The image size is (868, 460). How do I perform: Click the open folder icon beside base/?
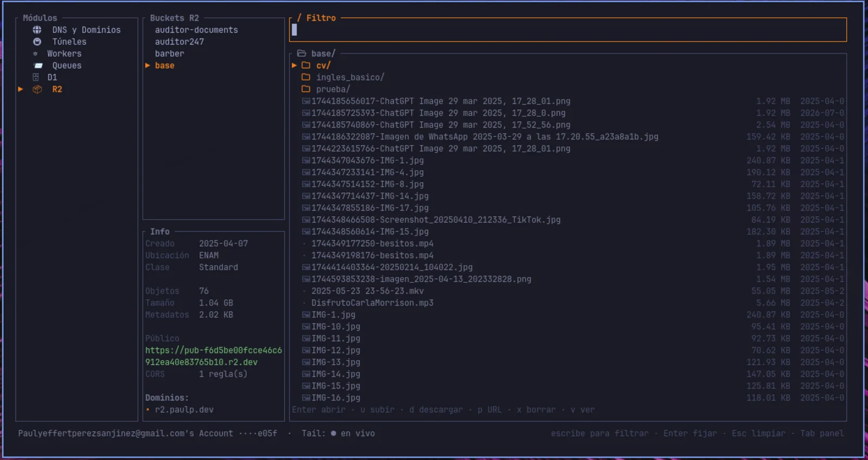tap(302, 54)
